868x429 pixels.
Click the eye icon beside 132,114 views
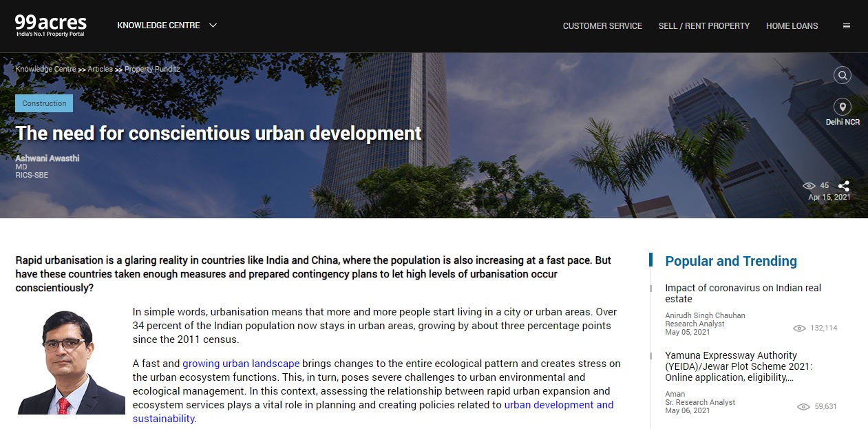801,328
